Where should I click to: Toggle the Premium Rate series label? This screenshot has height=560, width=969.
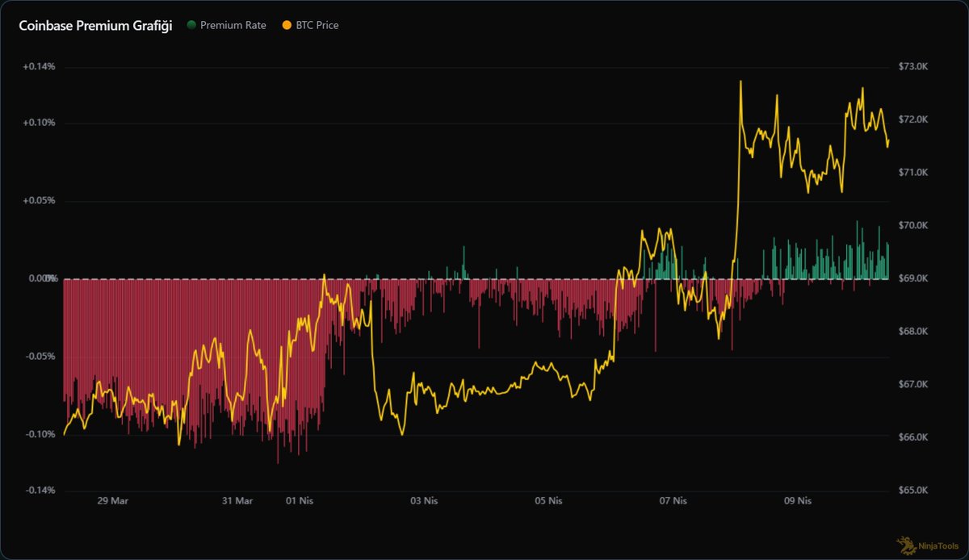coord(233,25)
